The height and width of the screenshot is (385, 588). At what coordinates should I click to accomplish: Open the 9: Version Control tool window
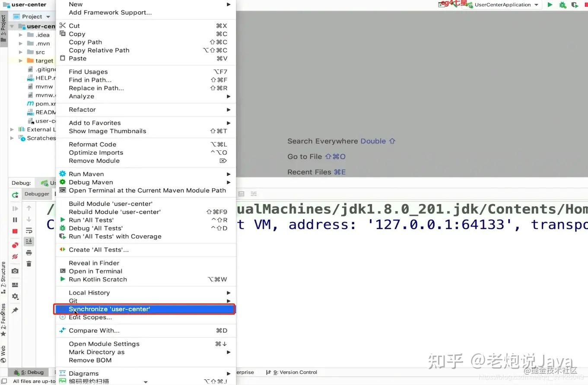[x=294, y=372]
